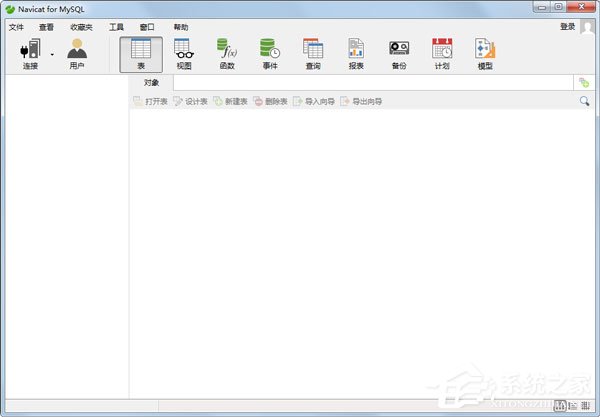Open the User (用户) manager
600x417 pixels.
77,54
